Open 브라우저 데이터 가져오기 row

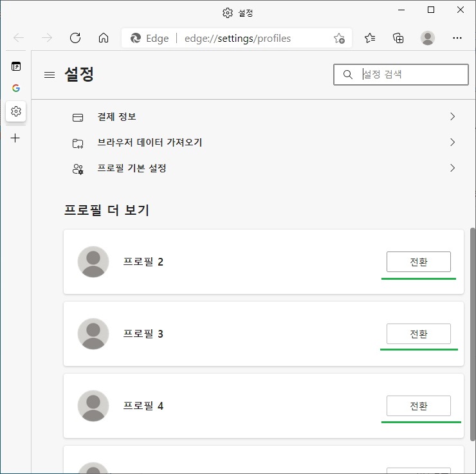click(x=263, y=142)
